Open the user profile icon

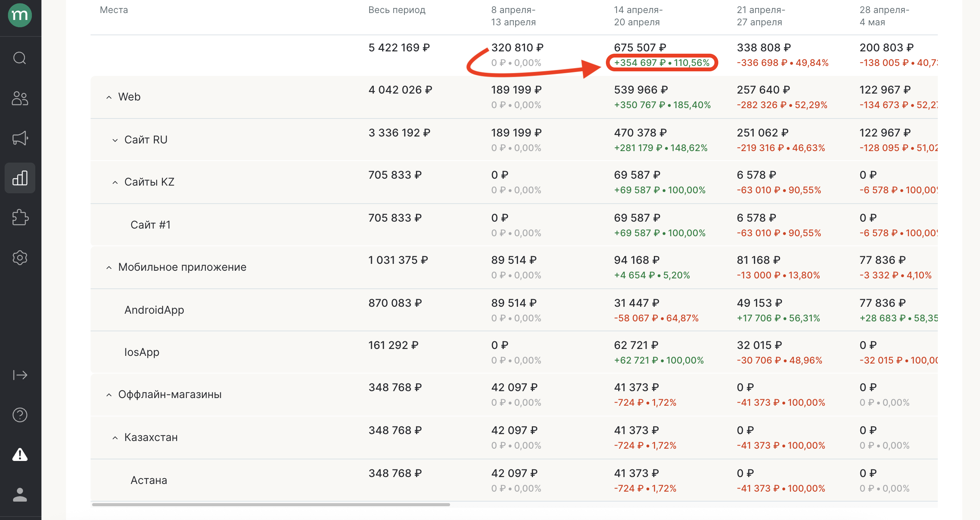20,495
